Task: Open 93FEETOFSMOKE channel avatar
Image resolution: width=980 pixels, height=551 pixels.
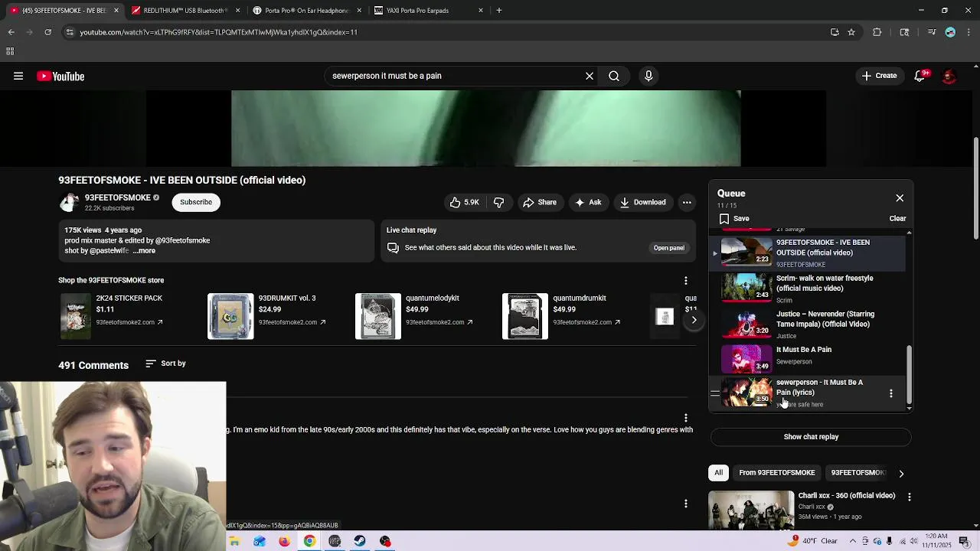Action: tap(69, 202)
